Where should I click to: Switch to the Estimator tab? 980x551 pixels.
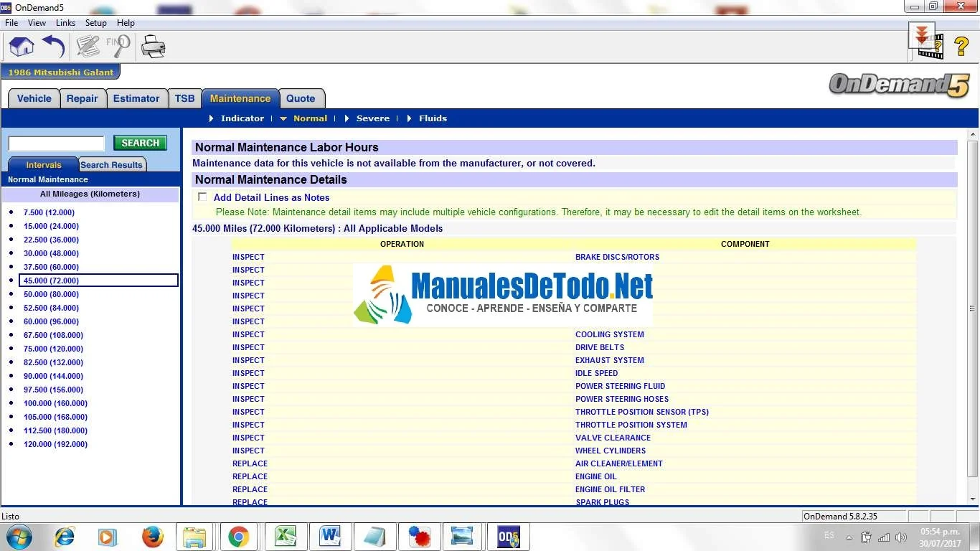click(x=136, y=99)
